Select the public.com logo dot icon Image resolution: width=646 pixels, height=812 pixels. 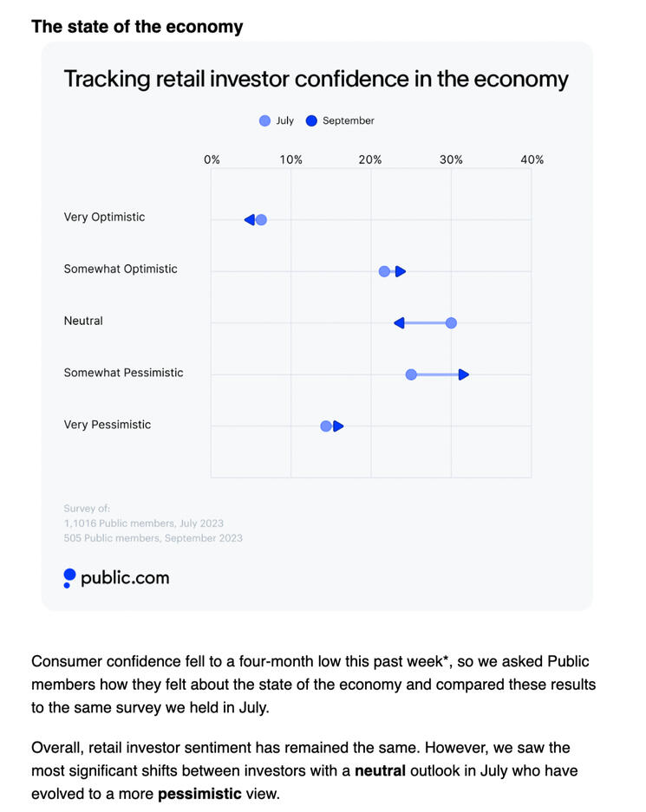click(x=69, y=577)
